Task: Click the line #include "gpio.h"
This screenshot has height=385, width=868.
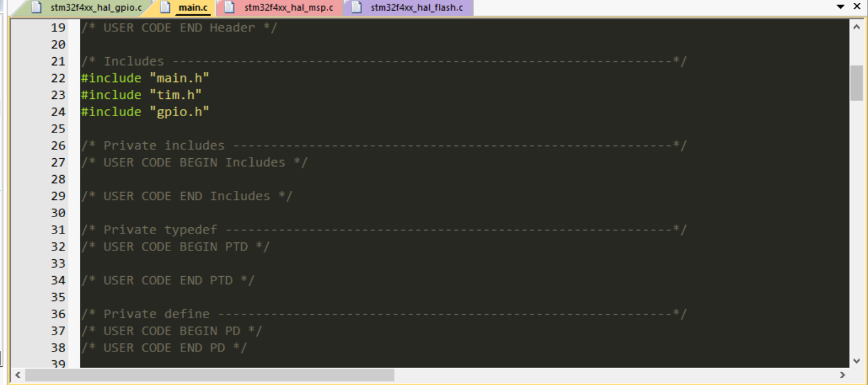Action: tap(145, 112)
